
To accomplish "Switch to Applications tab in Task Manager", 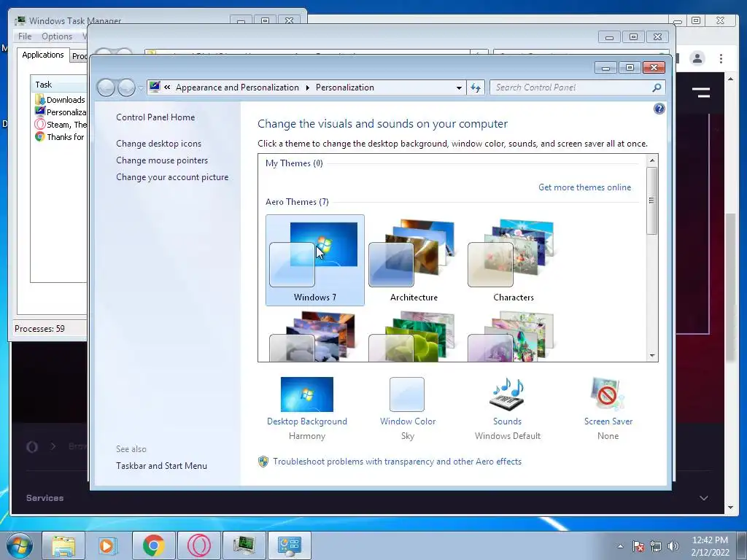I will [43, 55].
